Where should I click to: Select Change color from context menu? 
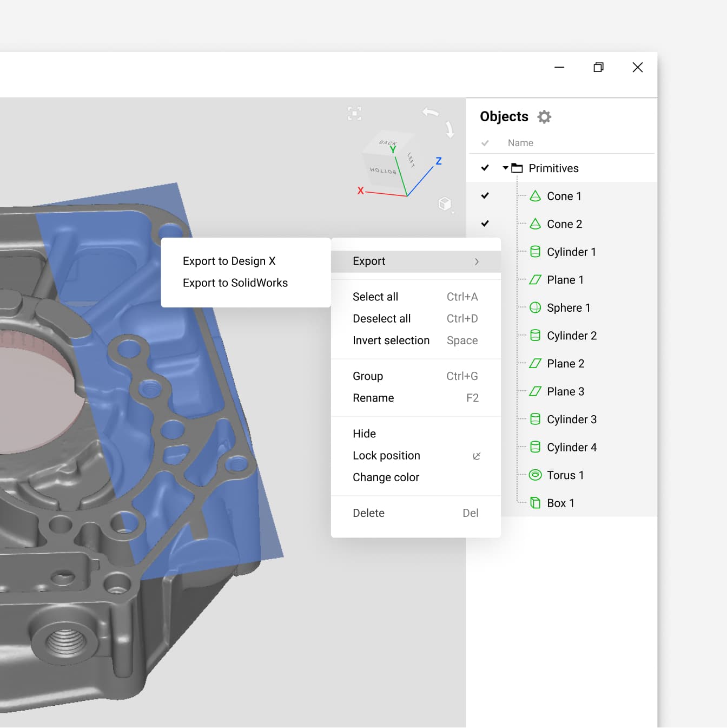pyautogui.click(x=386, y=477)
